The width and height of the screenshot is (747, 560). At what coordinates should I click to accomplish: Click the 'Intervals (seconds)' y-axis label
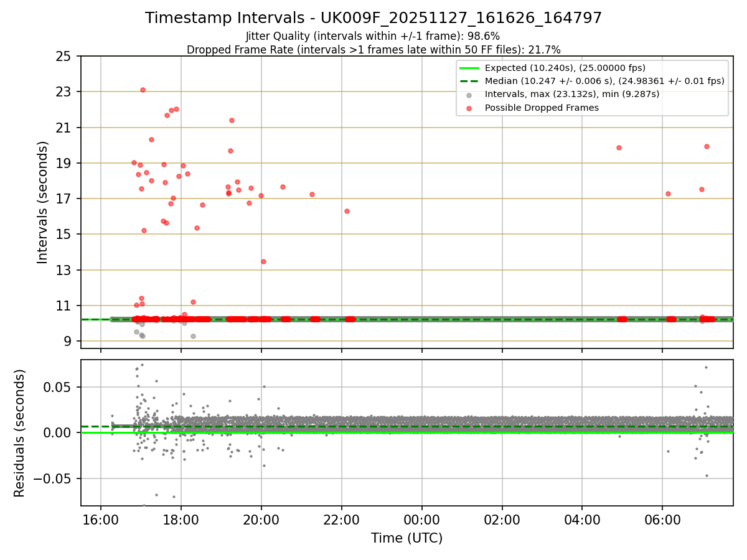(42, 202)
